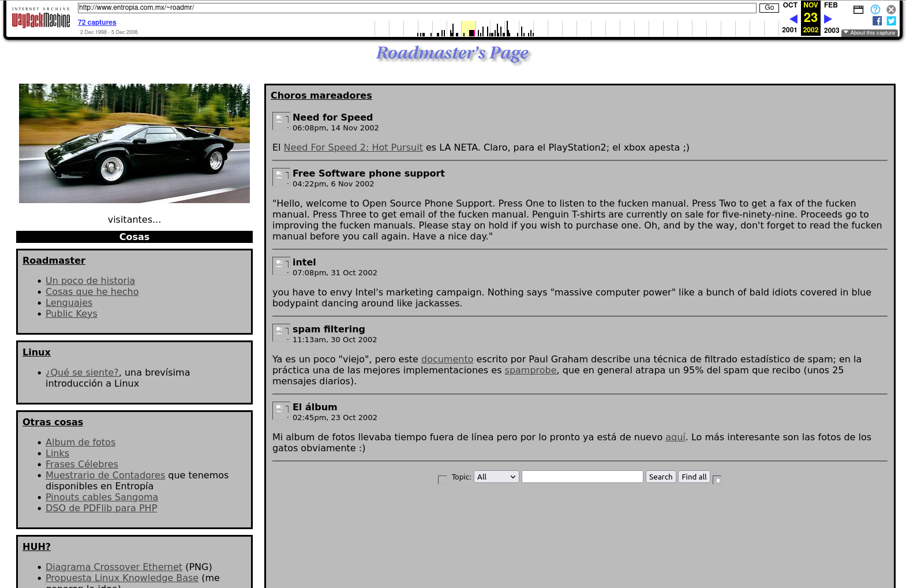
Task: Open Need For Speed 2: Hot Pursuit link
Action: (353, 147)
